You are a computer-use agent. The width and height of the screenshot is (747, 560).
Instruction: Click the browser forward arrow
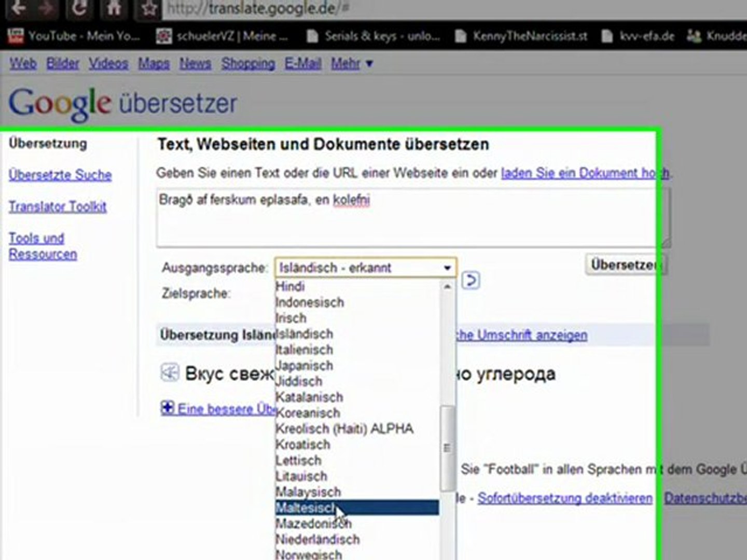pyautogui.click(x=47, y=8)
